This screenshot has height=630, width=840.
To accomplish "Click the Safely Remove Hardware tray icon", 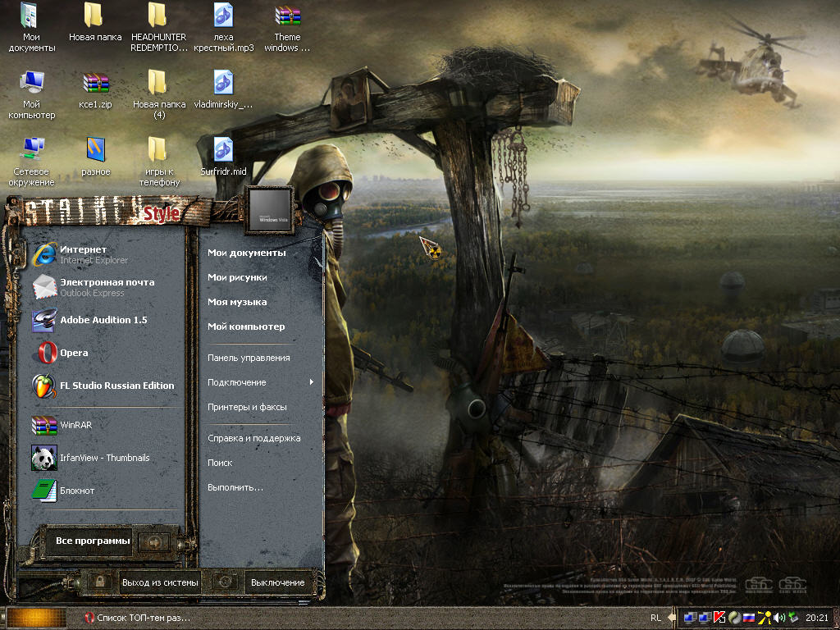I will [793, 618].
